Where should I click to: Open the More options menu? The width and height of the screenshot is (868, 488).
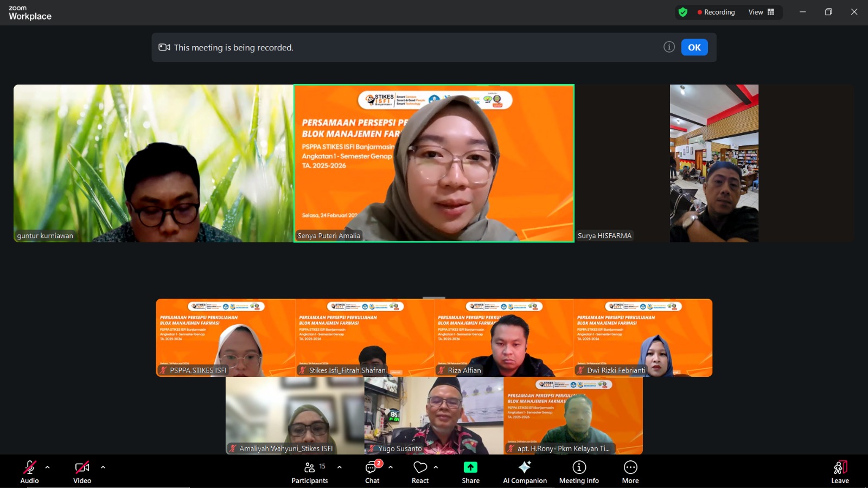tap(630, 472)
